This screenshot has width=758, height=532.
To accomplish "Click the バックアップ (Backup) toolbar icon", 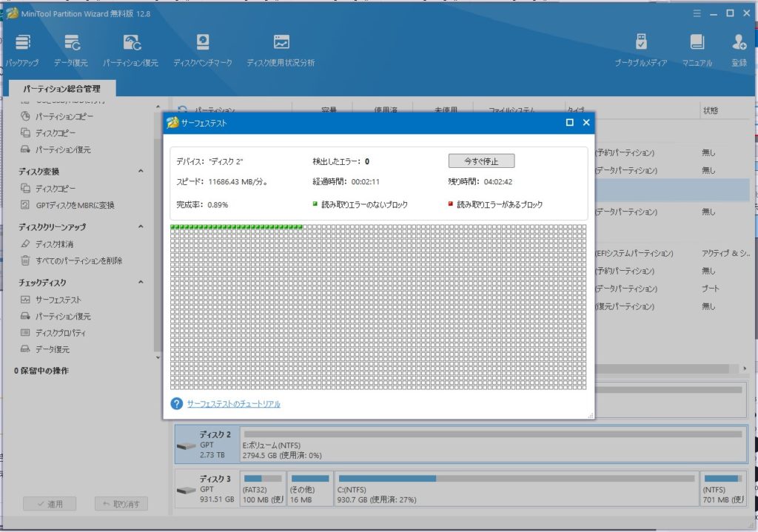I will 22,50.
